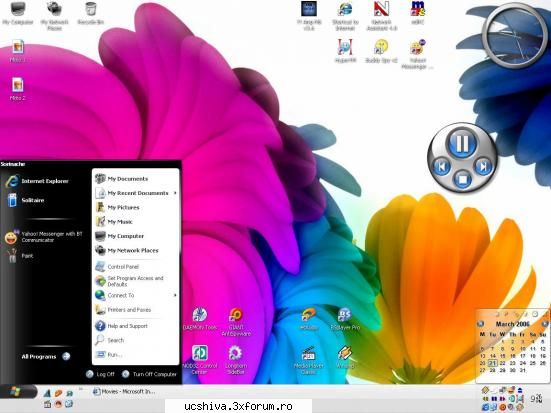The height and width of the screenshot is (413, 551).
Task: Expand the Connect To submenu arrow
Action: pos(175,295)
